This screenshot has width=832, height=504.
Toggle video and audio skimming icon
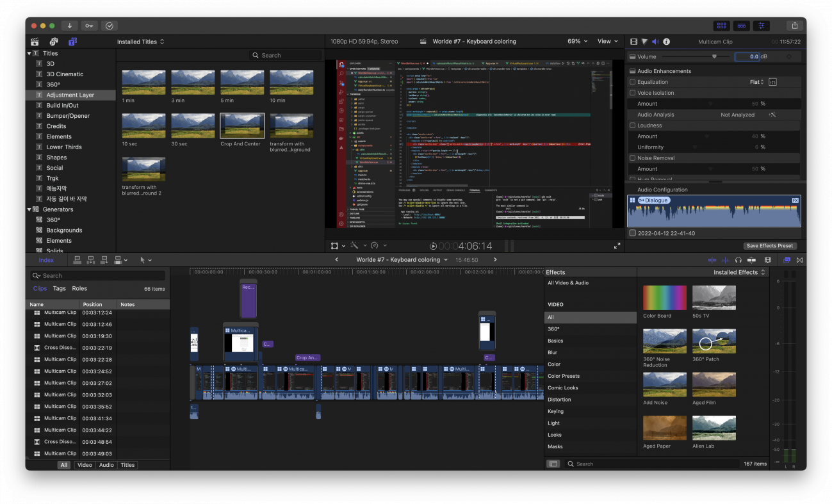[712, 260]
